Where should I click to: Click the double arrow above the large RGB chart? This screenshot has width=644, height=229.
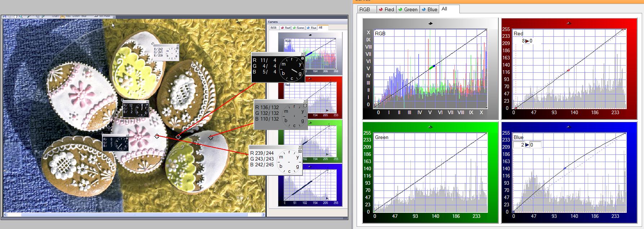click(x=430, y=23)
